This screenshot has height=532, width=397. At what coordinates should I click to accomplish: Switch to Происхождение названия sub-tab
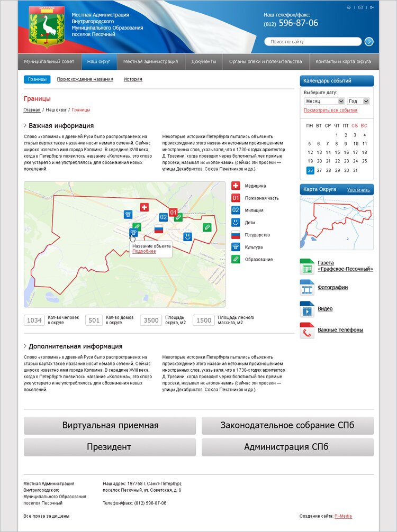coord(85,79)
